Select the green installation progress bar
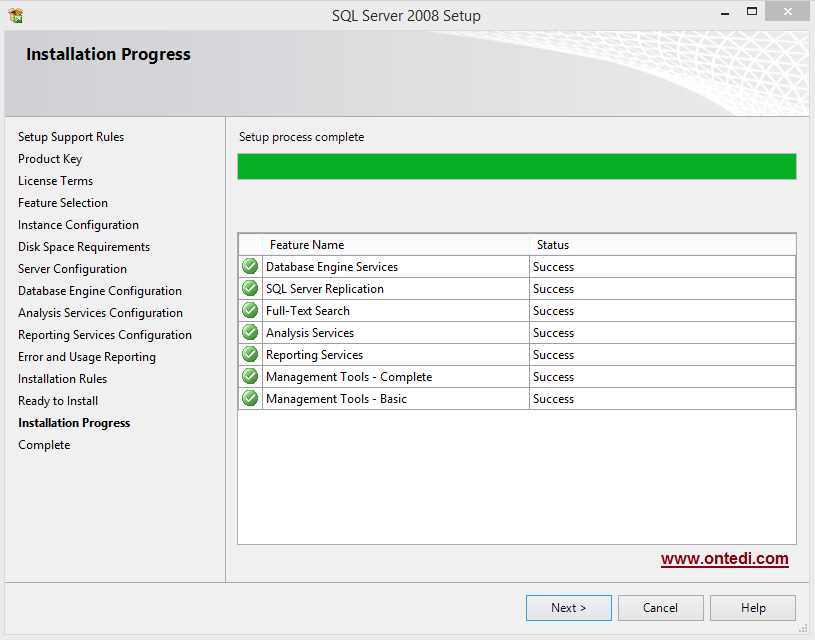The height and width of the screenshot is (640, 815). [517, 166]
